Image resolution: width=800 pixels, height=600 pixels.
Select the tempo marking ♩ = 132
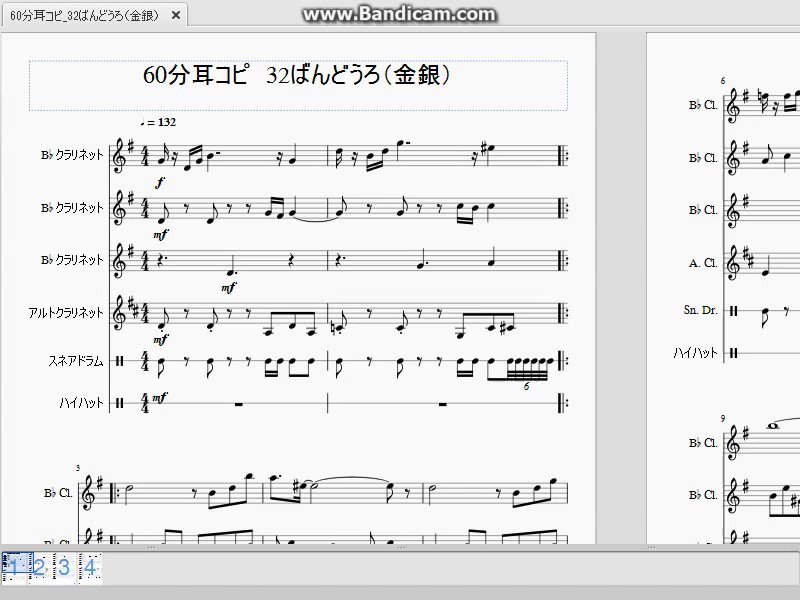click(x=158, y=122)
